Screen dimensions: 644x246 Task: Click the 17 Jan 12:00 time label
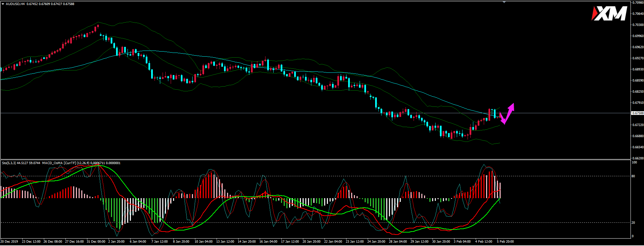point(290,242)
